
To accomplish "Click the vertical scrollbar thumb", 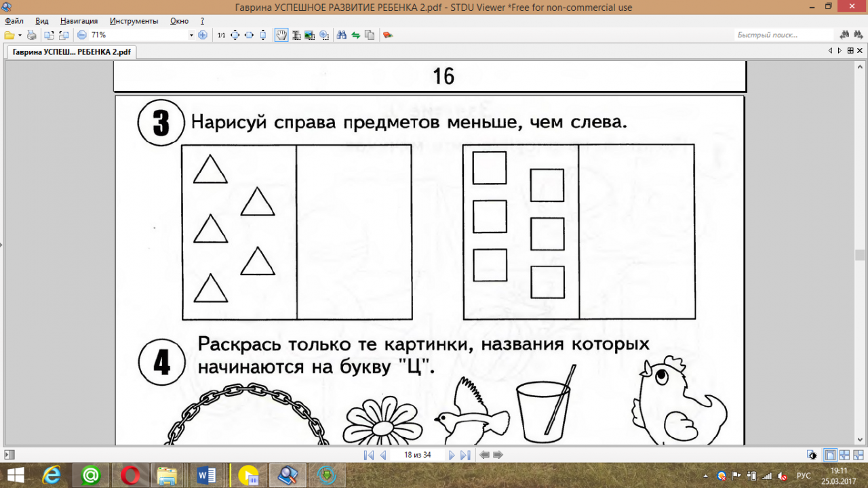I will coord(860,255).
